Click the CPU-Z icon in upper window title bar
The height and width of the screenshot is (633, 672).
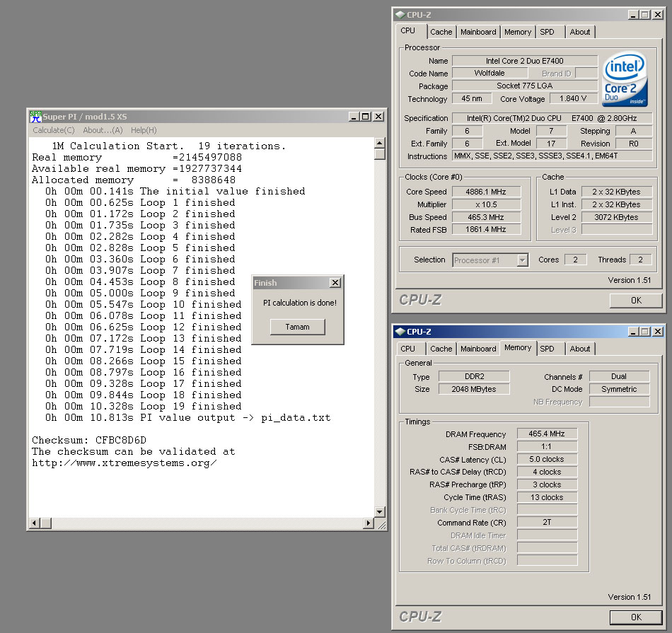pos(400,15)
